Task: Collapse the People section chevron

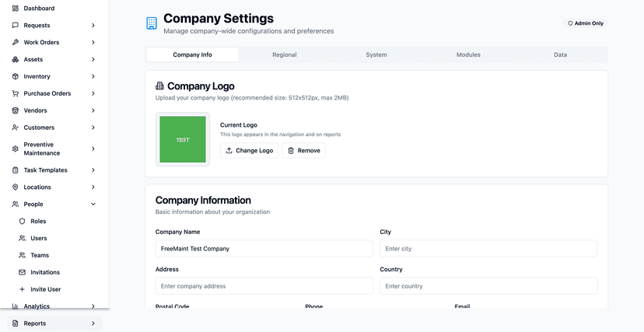Action: coord(93,204)
